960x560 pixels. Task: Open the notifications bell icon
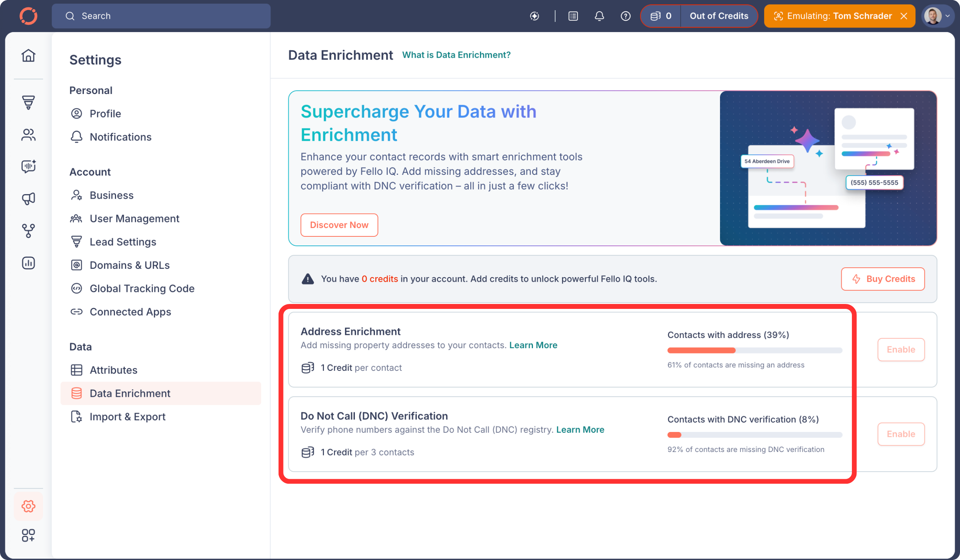(599, 16)
